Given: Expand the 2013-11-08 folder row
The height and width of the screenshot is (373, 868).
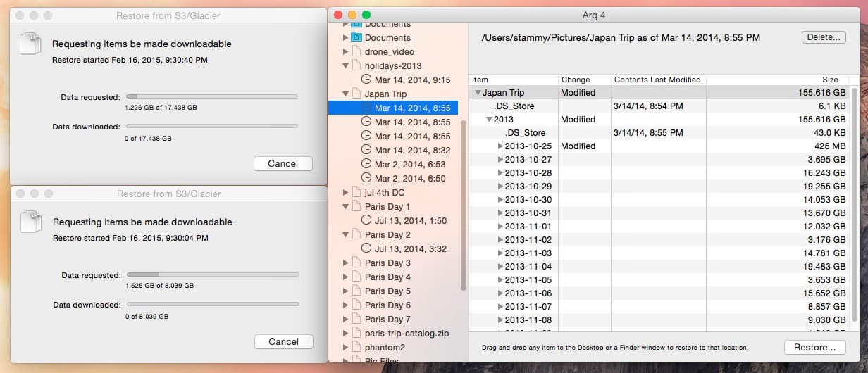Looking at the screenshot, I should (x=501, y=320).
